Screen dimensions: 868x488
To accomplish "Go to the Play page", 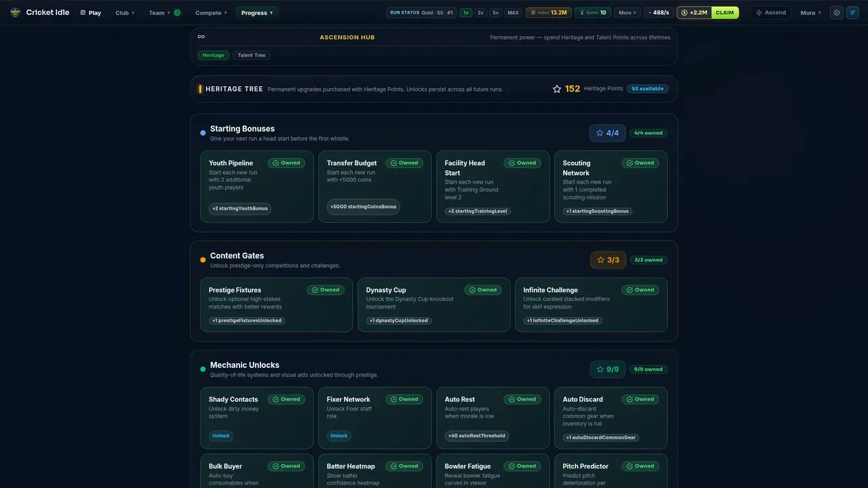I will 90,12.
